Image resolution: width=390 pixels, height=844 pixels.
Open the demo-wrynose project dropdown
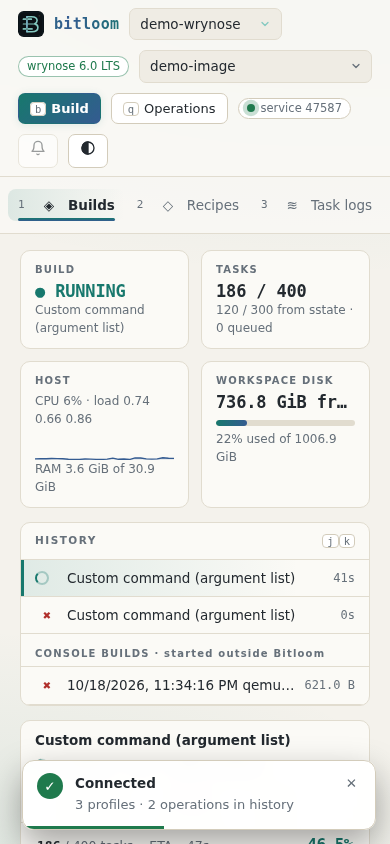click(205, 24)
